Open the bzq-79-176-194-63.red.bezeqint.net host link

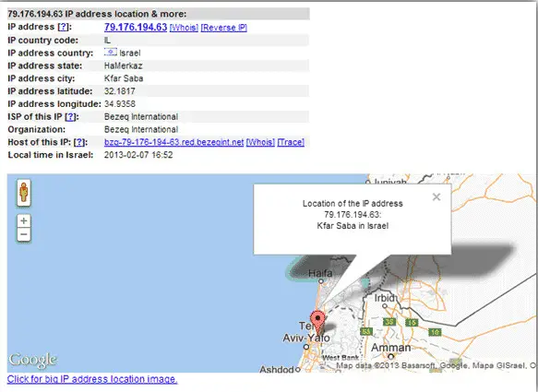coord(174,142)
